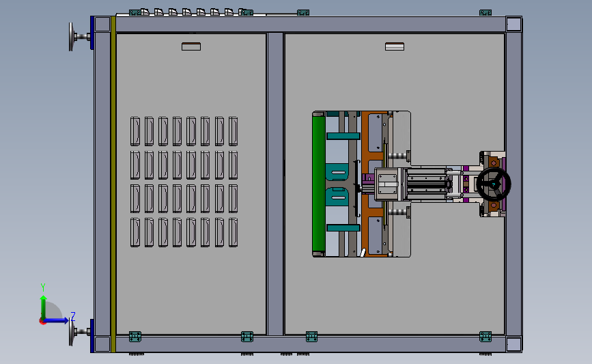Screen dimensions: 592x364
Task: Click the lower-left leveling foot
Action: click(x=80, y=333)
